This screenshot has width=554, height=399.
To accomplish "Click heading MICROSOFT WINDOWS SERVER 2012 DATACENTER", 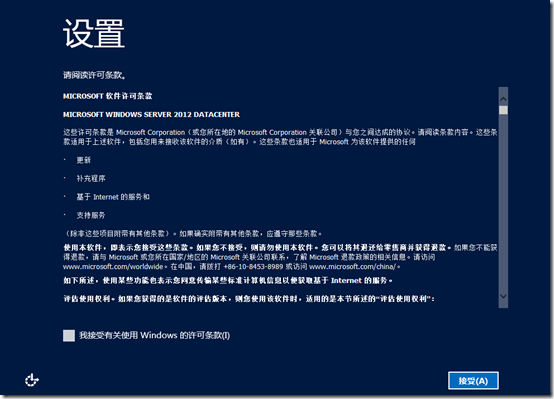I will 151,115.
